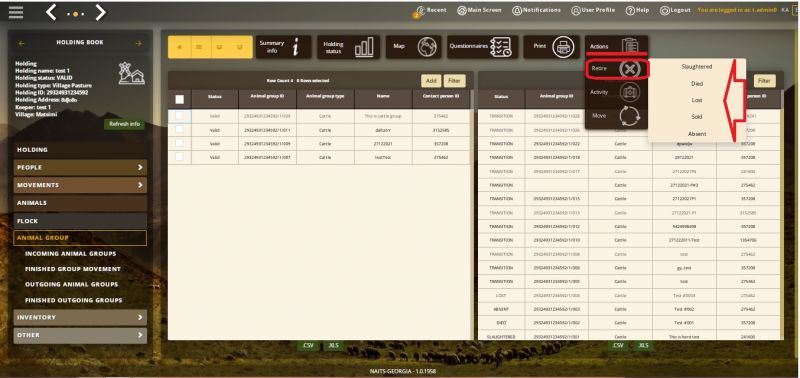
Task: Open Outgoing Animal Groups
Action: pos(71,284)
